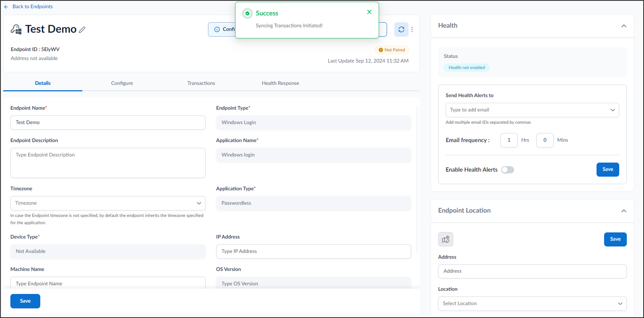Click the Health not enabled status badge

[467, 68]
